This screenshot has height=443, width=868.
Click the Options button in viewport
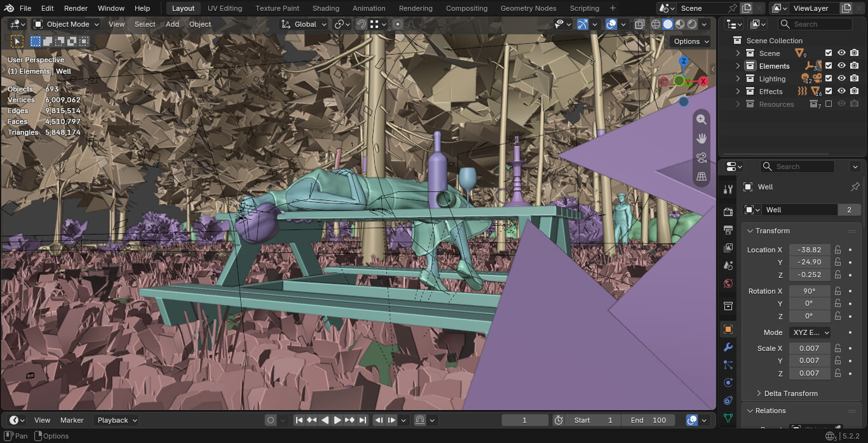(x=691, y=41)
